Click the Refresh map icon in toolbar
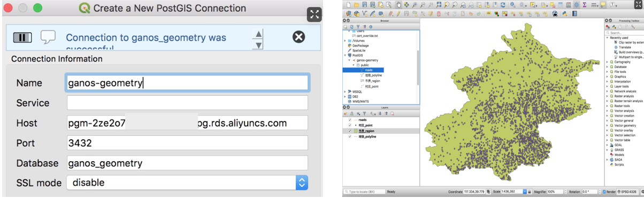The image size is (644, 198). pos(503,5)
